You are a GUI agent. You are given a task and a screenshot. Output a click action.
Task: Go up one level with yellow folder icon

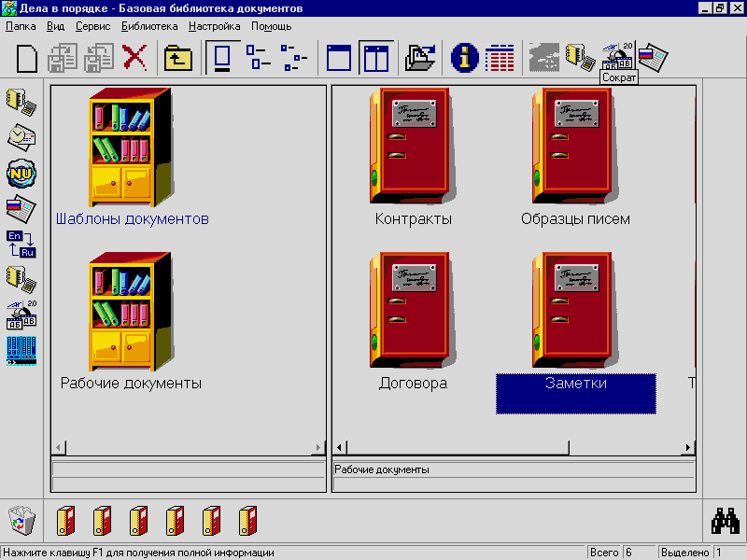pyautogui.click(x=177, y=59)
